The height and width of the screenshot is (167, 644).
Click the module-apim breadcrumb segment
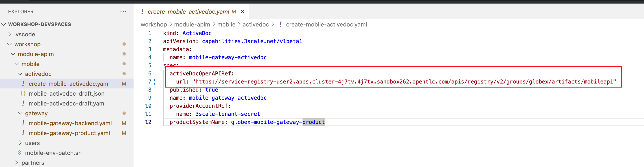[x=192, y=24]
